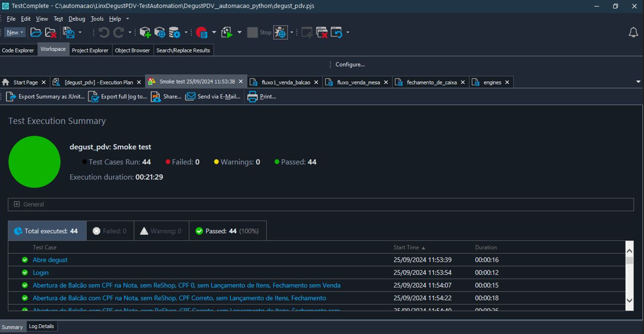Click the Export Summary as JUnit icon

point(11,97)
